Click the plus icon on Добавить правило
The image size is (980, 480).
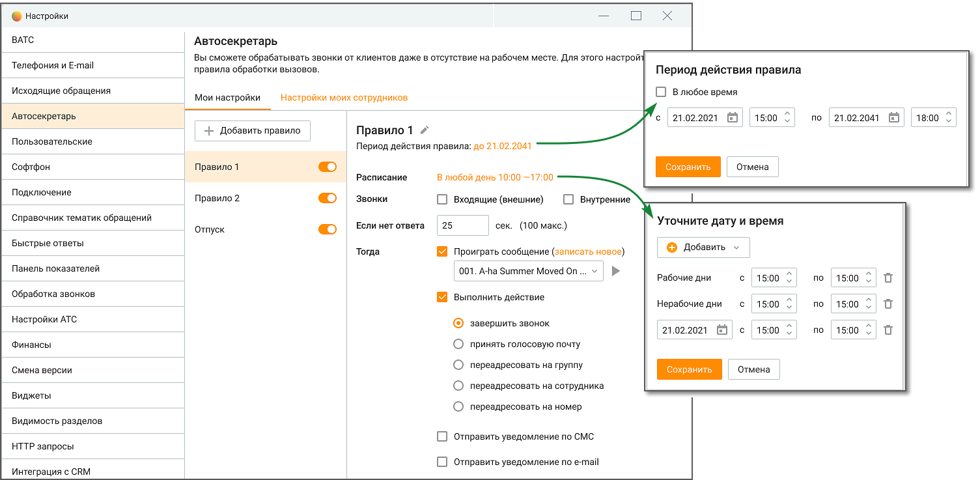tap(209, 131)
